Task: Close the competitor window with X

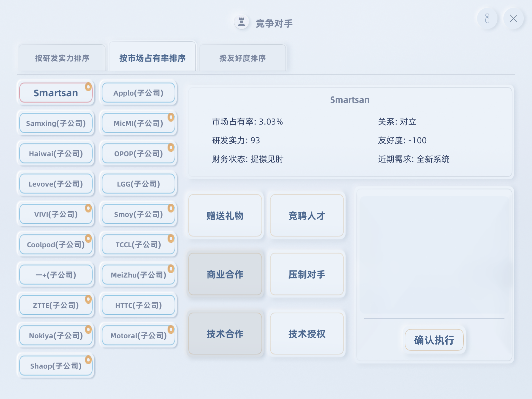Action: pyautogui.click(x=513, y=18)
